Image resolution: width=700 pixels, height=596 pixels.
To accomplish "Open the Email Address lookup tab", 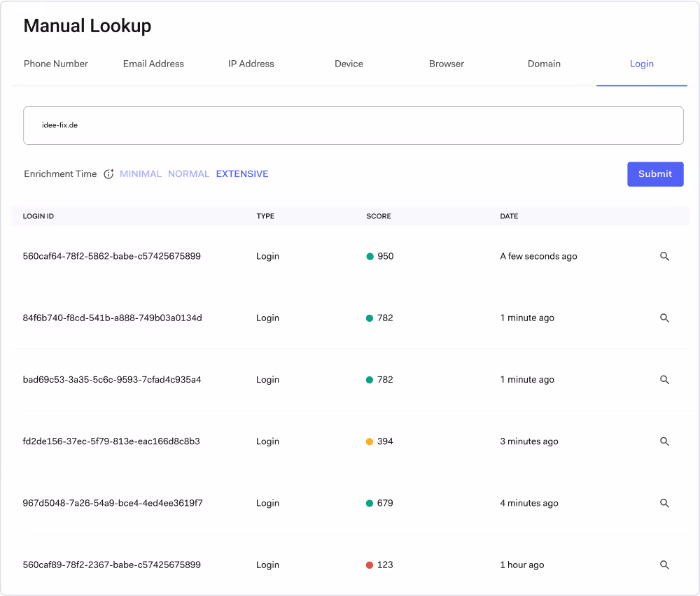I will tap(153, 64).
